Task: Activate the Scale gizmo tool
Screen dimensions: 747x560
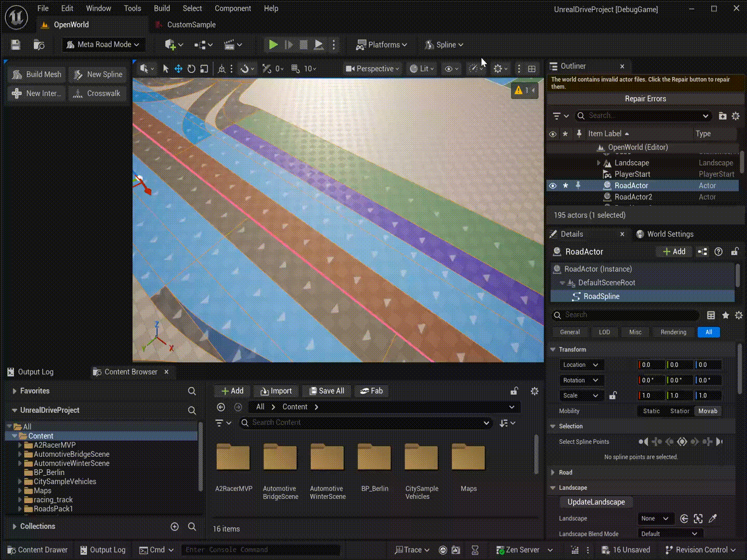Action: [x=204, y=68]
